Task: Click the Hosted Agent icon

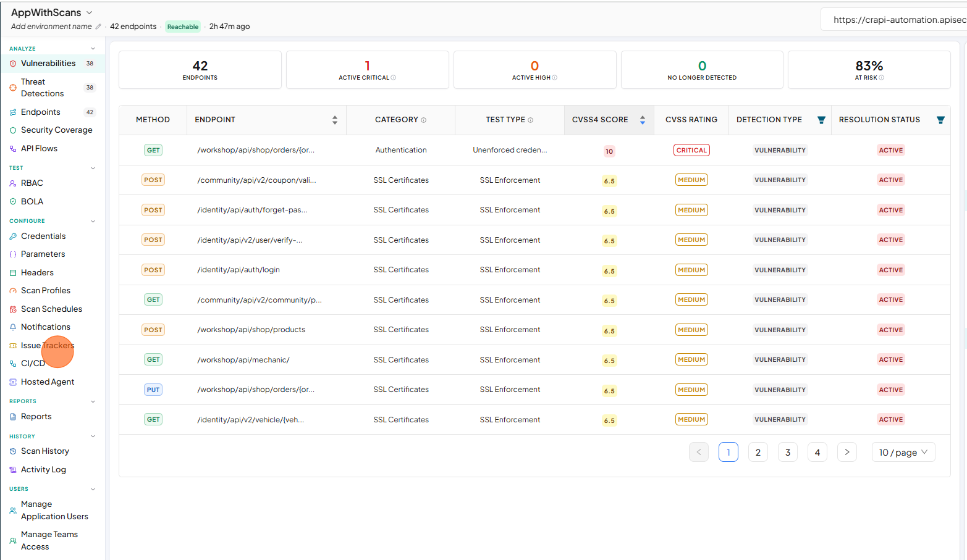Action: (13, 382)
